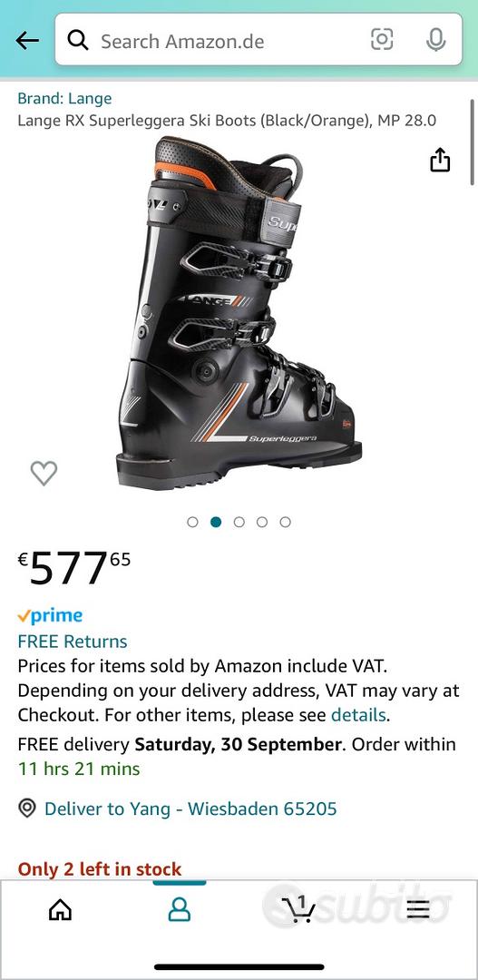Open the shopping cart icon
The image size is (478, 980).
298,909
